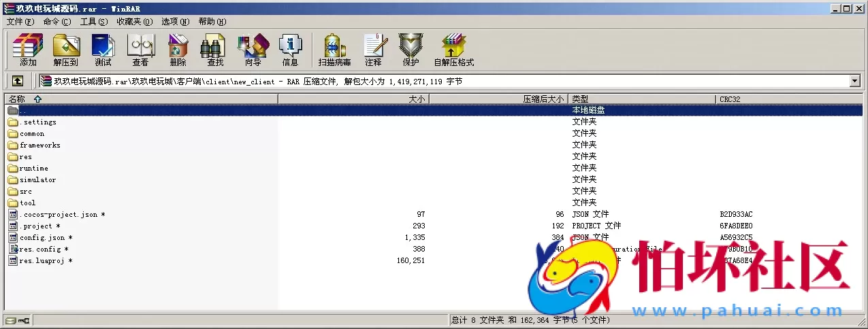Click the 删除 (Delete) toolbar icon
Image resolution: width=868 pixels, height=329 pixels.
tap(178, 50)
